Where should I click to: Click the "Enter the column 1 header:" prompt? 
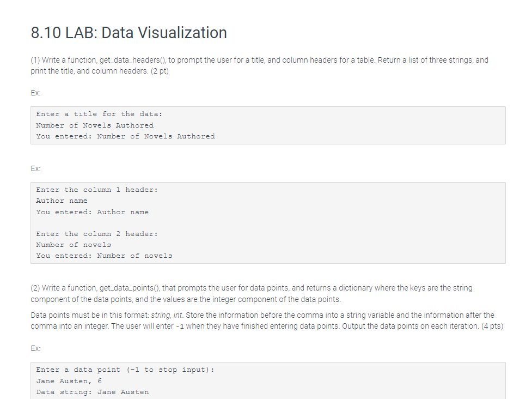pyautogui.click(x=97, y=190)
